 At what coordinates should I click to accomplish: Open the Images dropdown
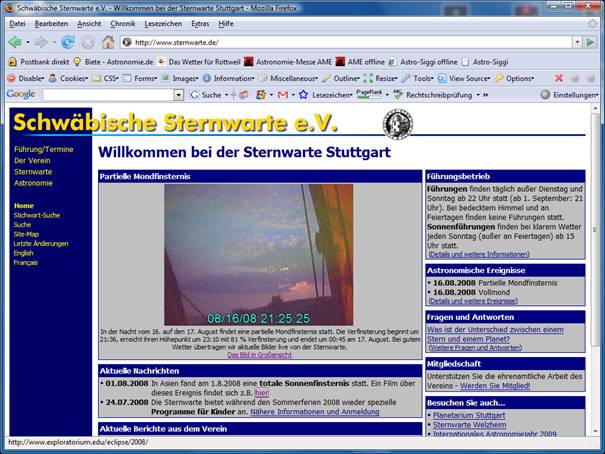(180, 78)
